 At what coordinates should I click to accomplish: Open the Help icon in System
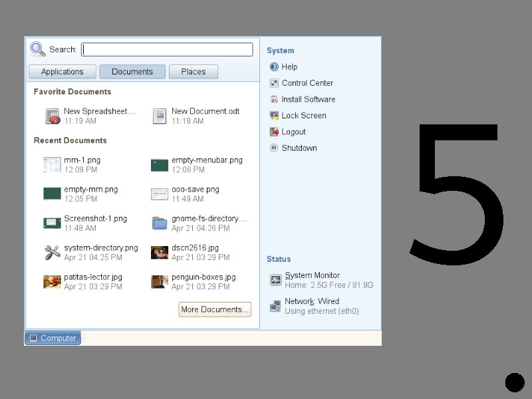click(x=274, y=67)
